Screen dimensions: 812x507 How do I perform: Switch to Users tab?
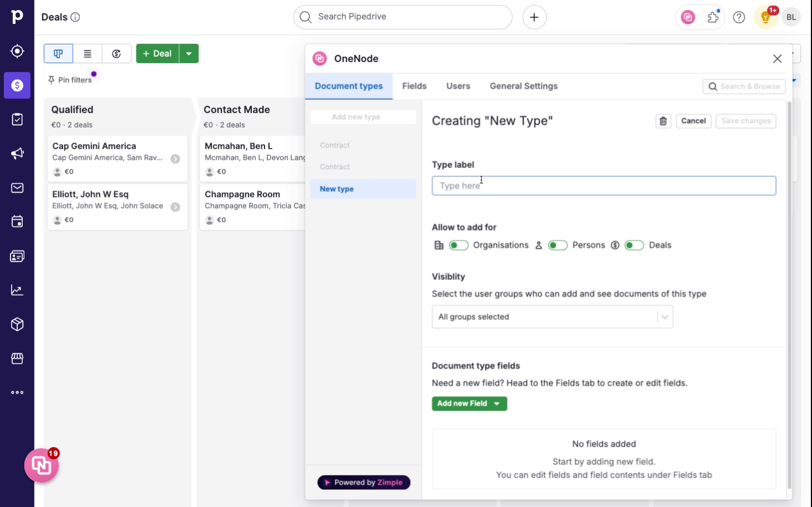coord(458,86)
